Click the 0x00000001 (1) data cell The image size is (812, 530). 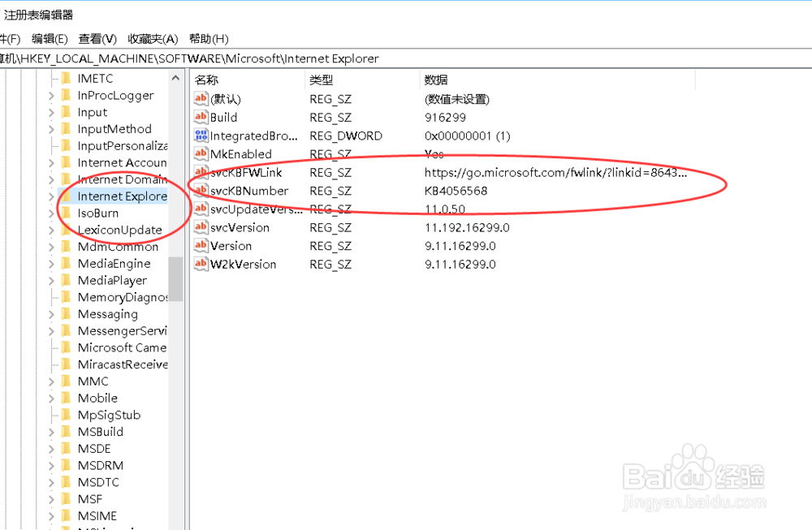tap(467, 136)
